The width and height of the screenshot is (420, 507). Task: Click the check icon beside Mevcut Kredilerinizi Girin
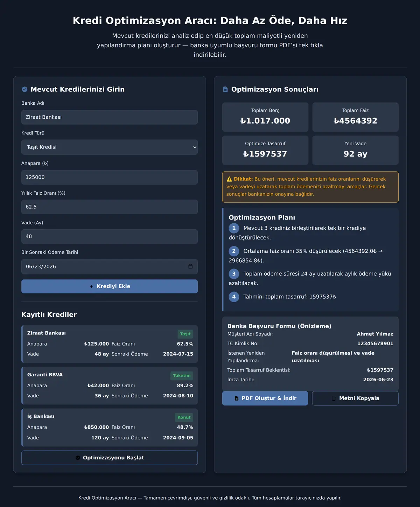pyautogui.click(x=24, y=89)
